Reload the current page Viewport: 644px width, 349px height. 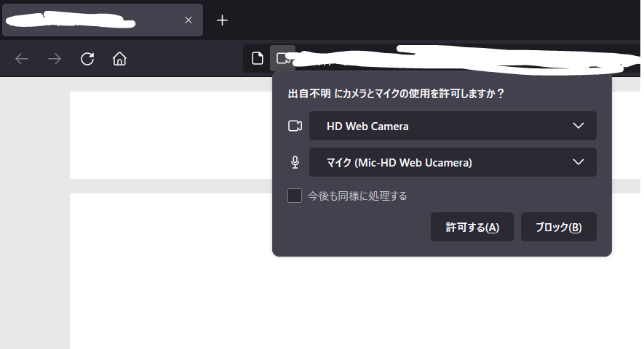click(x=87, y=59)
